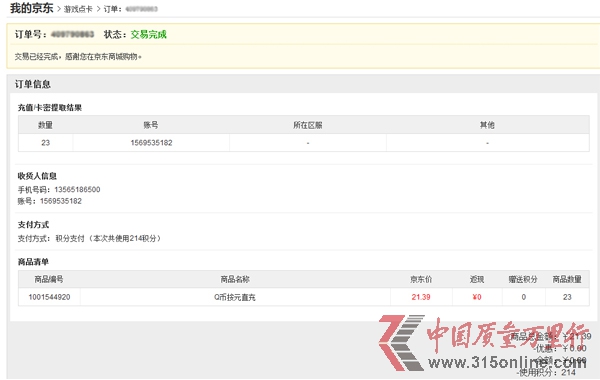The width and height of the screenshot is (600, 380).
Task: Click the 返现 ¥0 value
Action: click(x=477, y=297)
